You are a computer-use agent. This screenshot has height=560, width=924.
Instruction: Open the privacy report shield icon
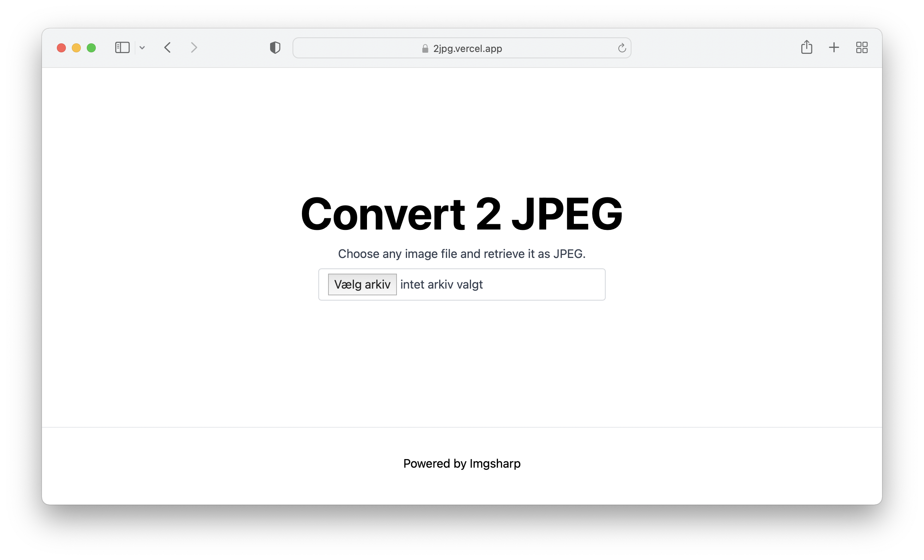pyautogui.click(x=275, y=47)
